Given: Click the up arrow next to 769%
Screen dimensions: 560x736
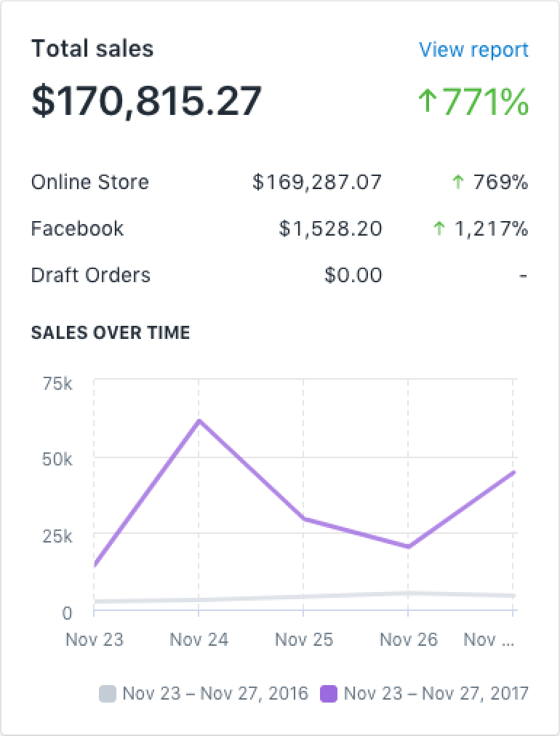Looking at the screenshot, I should tap(457, 182).
